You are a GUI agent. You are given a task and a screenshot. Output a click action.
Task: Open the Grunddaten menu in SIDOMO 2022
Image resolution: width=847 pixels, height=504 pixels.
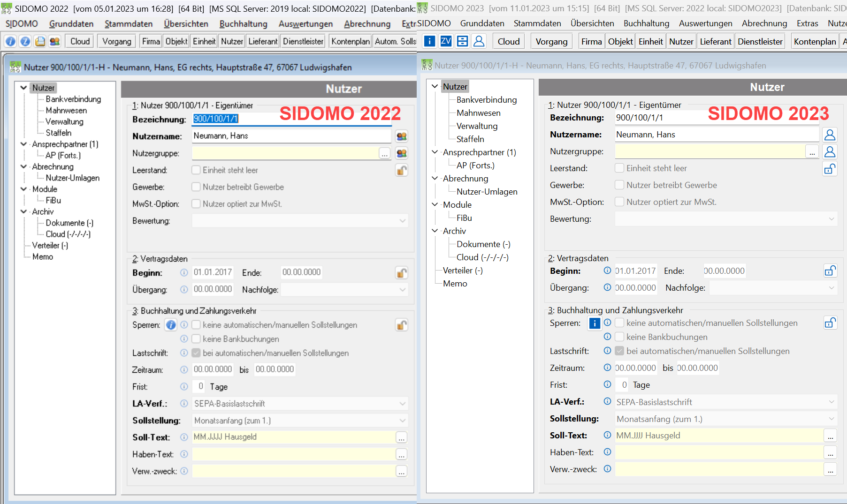(x=71, y=23)
